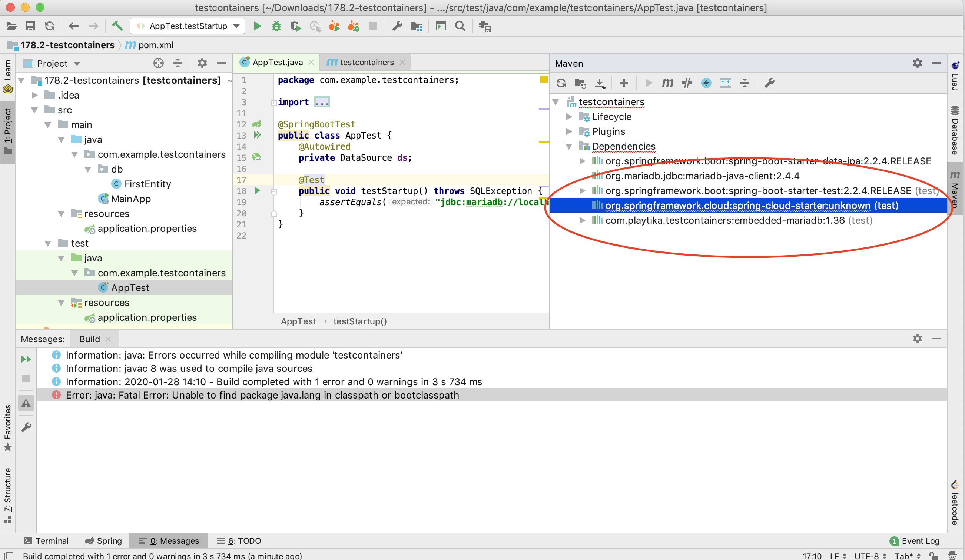Click the Build project hammer icon

tap(117, 26)
